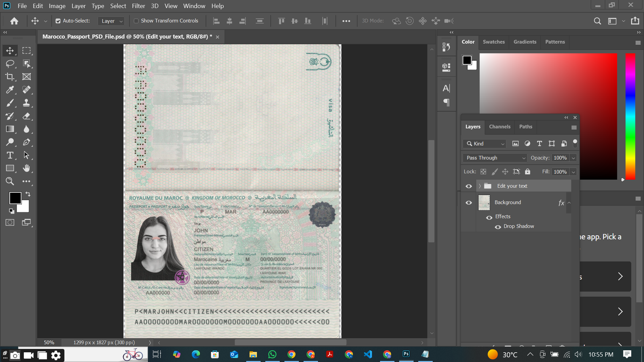Image resolution: width=644 pixels, height=362 pixels.
Task: Open the workspace switcher dropdown arrow
Action: (x=623, y=21)
